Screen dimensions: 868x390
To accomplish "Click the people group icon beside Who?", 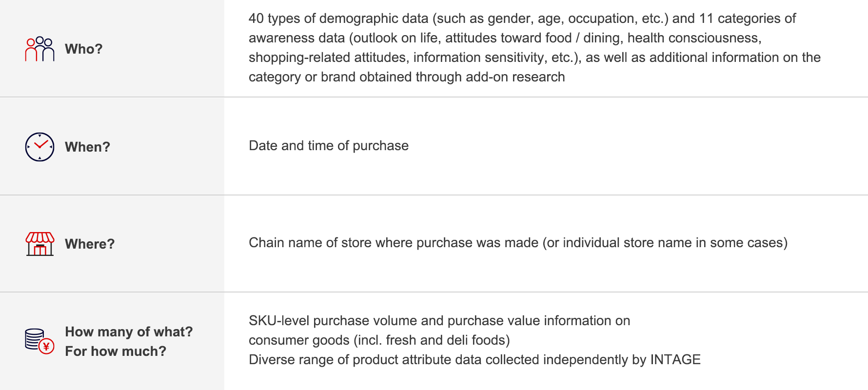I will 39,49.
